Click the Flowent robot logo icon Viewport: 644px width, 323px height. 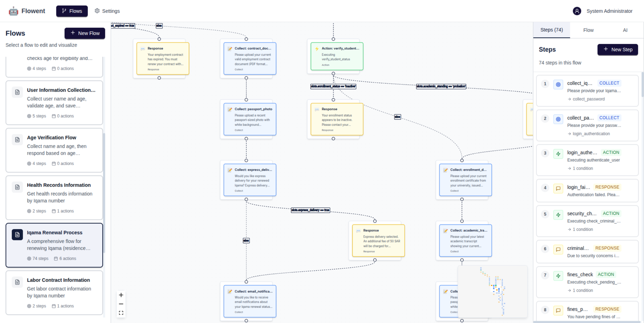coord(13,11)
